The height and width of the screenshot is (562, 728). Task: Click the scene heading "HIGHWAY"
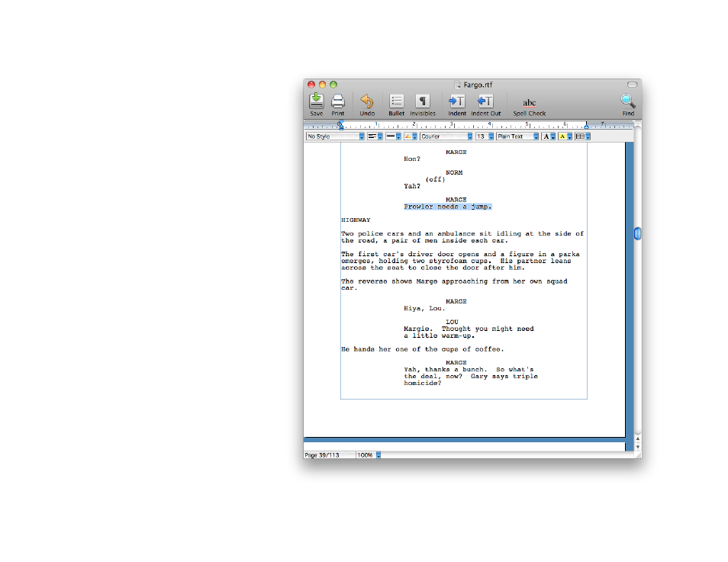(x=356, y=220)
